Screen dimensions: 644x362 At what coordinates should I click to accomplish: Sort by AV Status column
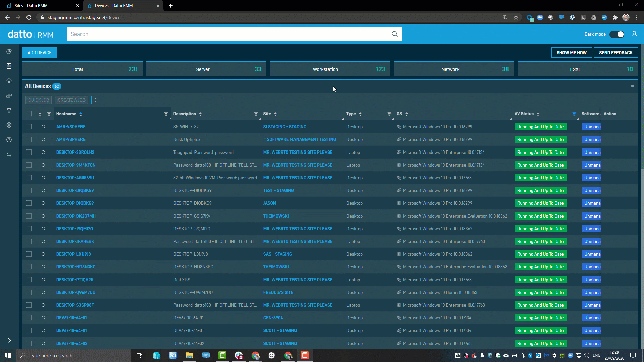538,114
